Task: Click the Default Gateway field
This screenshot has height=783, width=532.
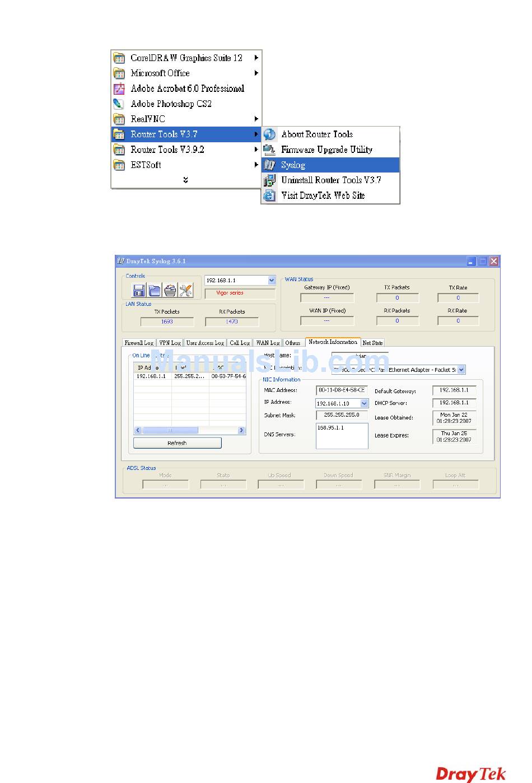Action: click(x=454, y=390)
